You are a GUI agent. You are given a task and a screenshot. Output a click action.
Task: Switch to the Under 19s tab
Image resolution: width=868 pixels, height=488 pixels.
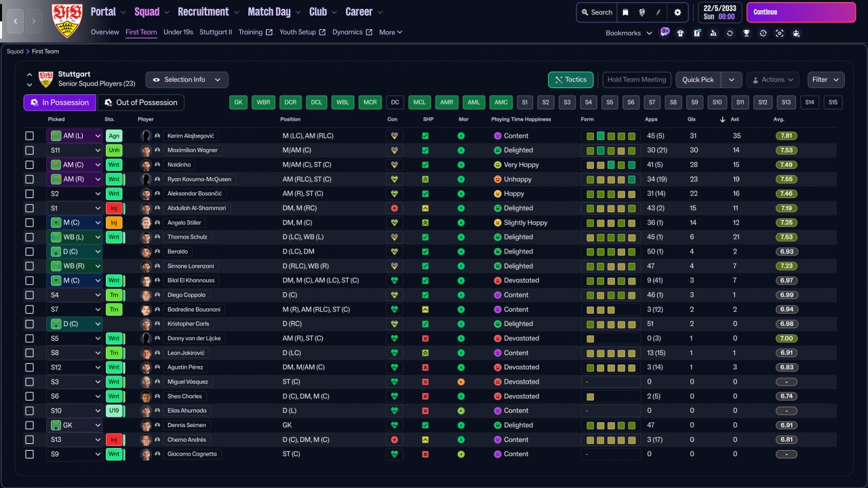pyautogui.click(x=178, y=32)
